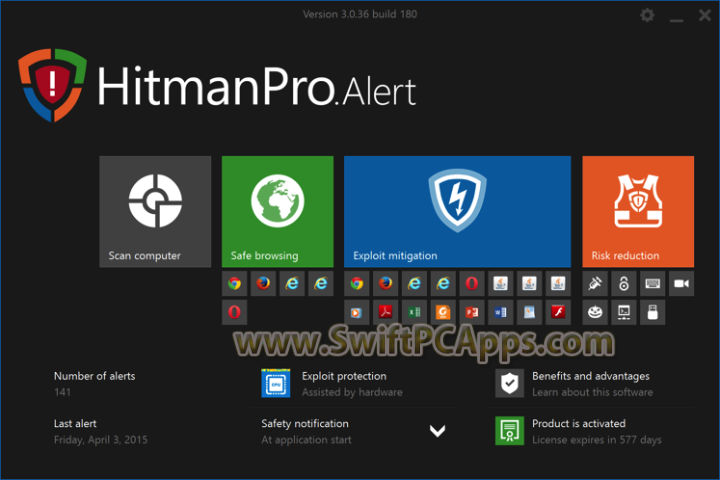The image size is (720, 480).
Task: Expand the Safety notification dropdown chevron
Action: [x=437, y=431]
